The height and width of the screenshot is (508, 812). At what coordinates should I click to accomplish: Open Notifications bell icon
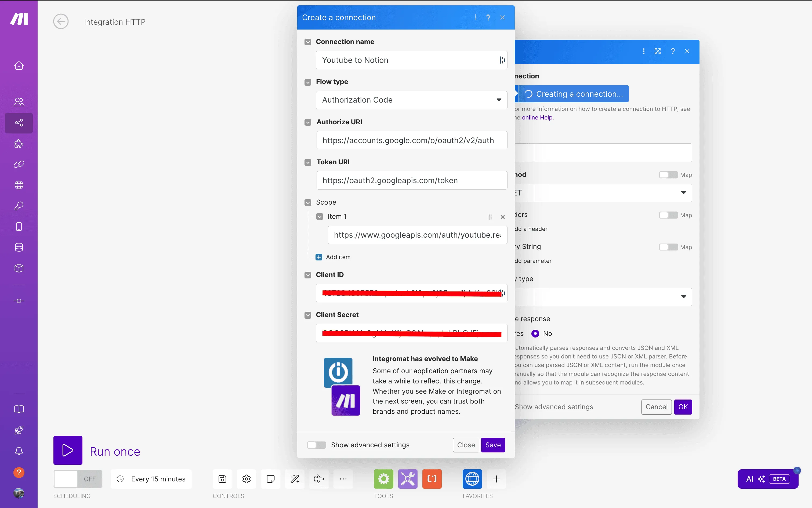(19, 451)
